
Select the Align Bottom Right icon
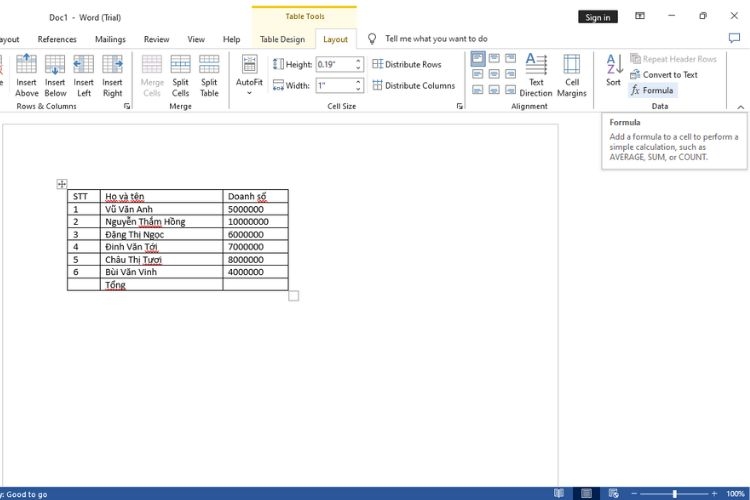(x=510, y=89)
